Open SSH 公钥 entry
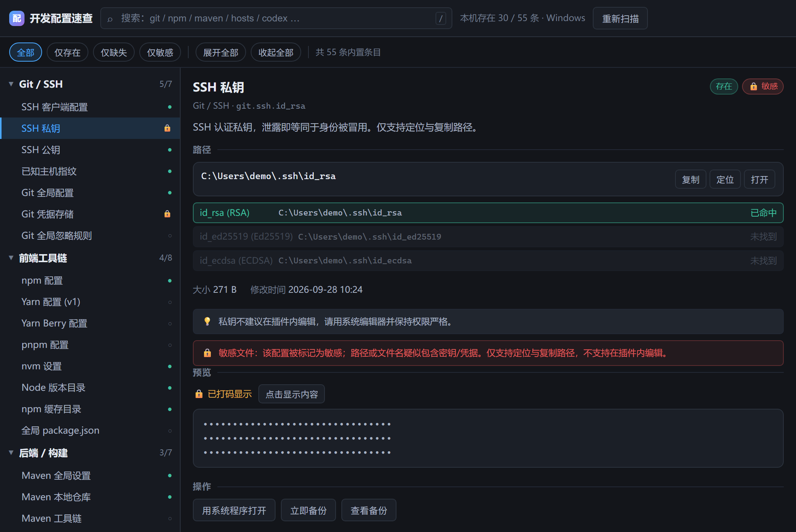Image resolution: width=796 pixels, height=532 pixels. coord(90,150)
